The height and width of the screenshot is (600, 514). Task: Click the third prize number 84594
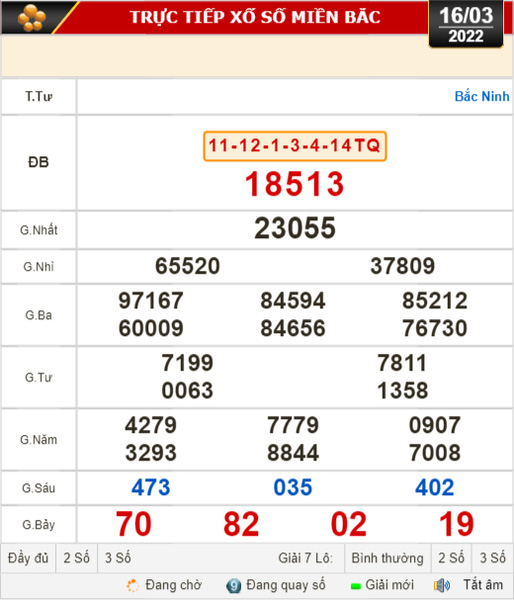pos(293,301)
